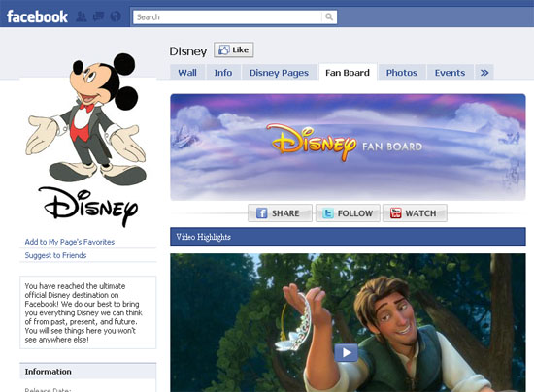Like the Disney page
534x392 pixels.
[x=234, y=50]
